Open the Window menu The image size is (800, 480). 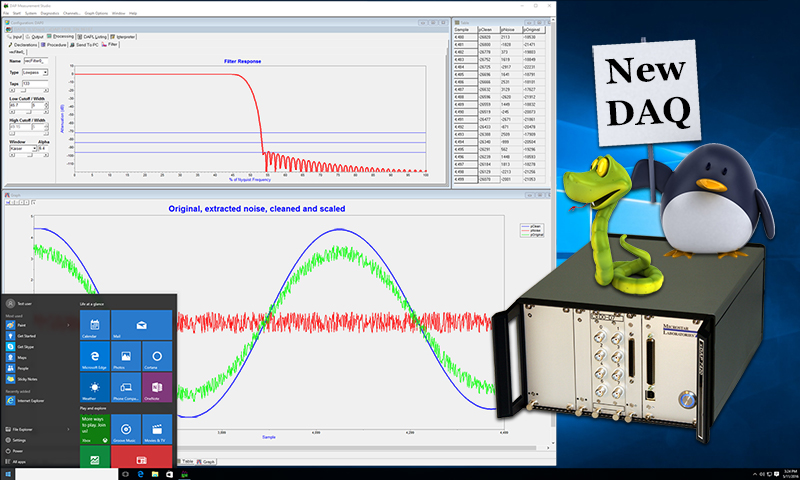click(x=119, y=13)
